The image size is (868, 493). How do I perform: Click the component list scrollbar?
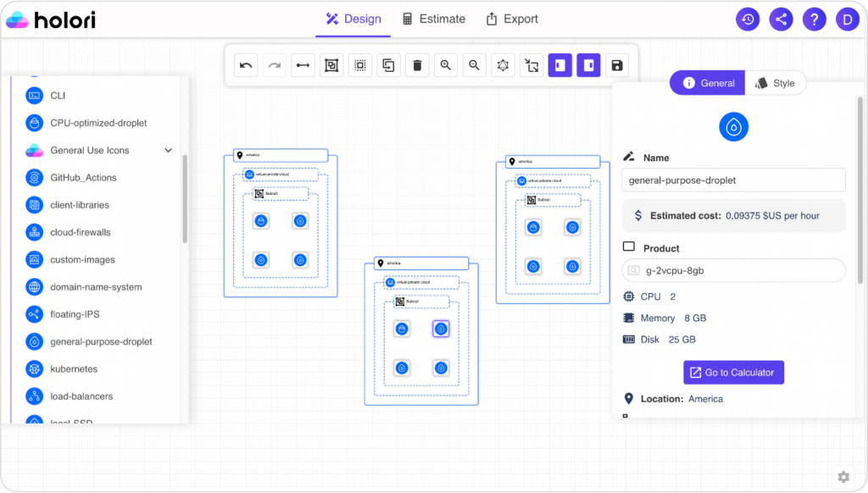click(x=185, y=199)
